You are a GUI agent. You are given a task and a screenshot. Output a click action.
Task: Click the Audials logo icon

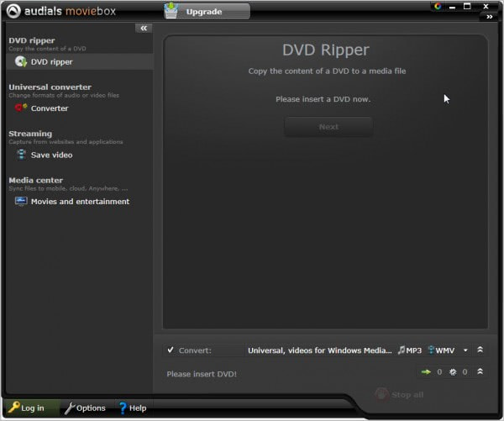click(x=13, y=11)
